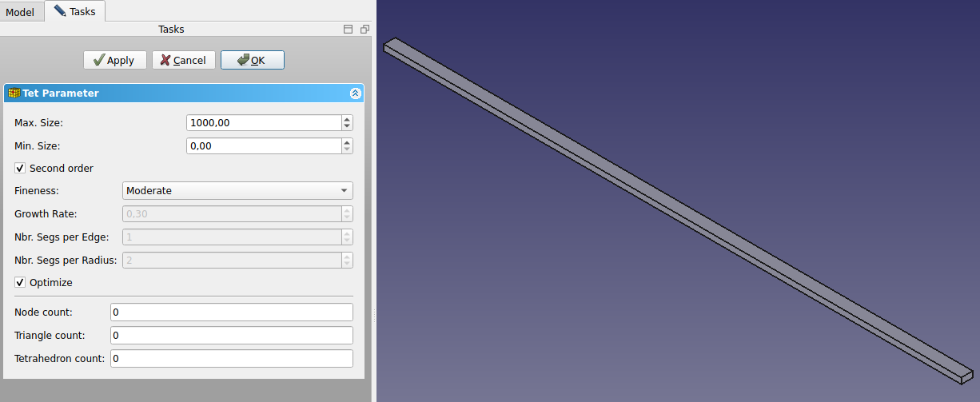The height and width of the screenshot is (402, 980).
Task: Click the Max. Size input field
Action: click(x=264, y=123)
